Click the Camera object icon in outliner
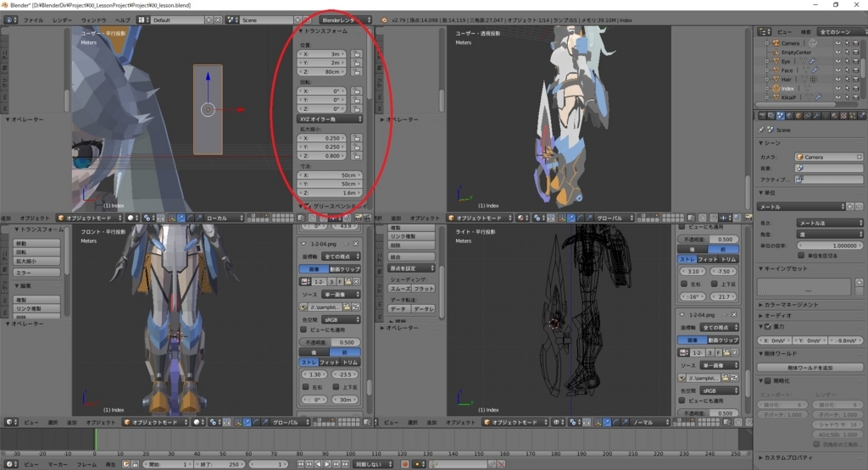 [776, 42]
